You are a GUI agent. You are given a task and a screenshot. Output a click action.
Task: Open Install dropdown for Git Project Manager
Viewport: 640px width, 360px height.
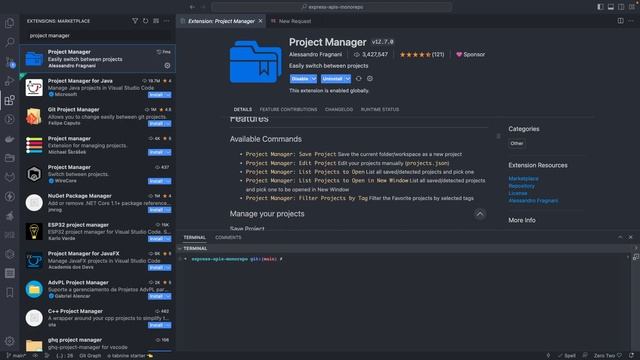[x=168, y=123]
